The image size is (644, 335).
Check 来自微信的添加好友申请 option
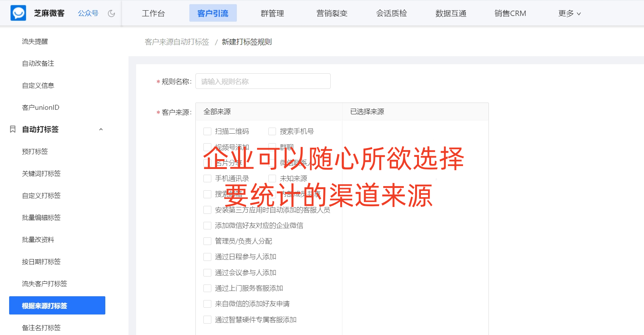(207, 304)
